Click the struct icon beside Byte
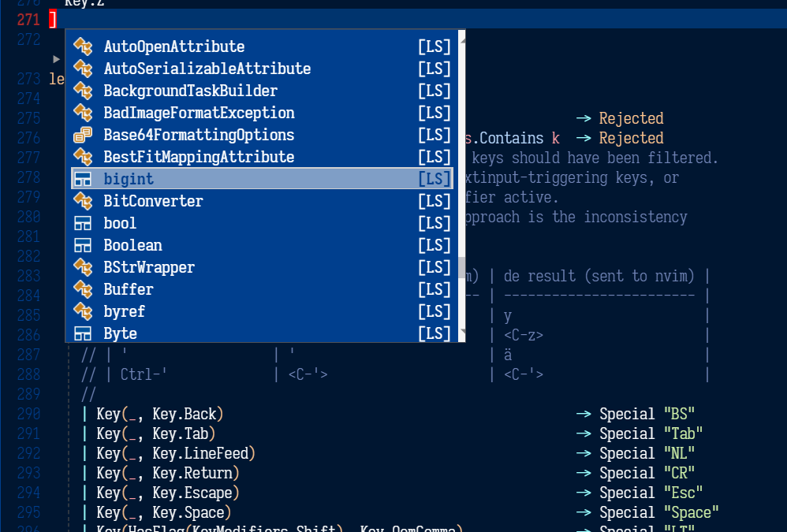This screenshot has height=532, width=787. pyautogui.click(x=83, y=333)
